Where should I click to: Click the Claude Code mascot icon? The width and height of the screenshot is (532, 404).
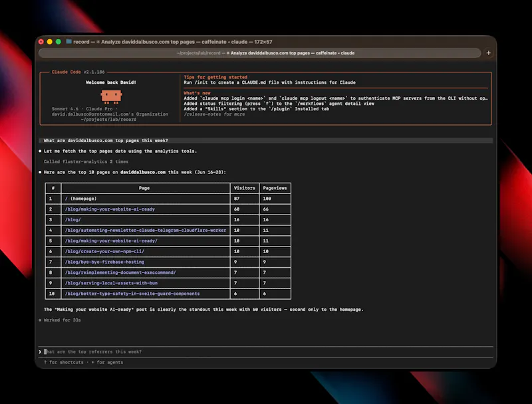pos(111,96)
